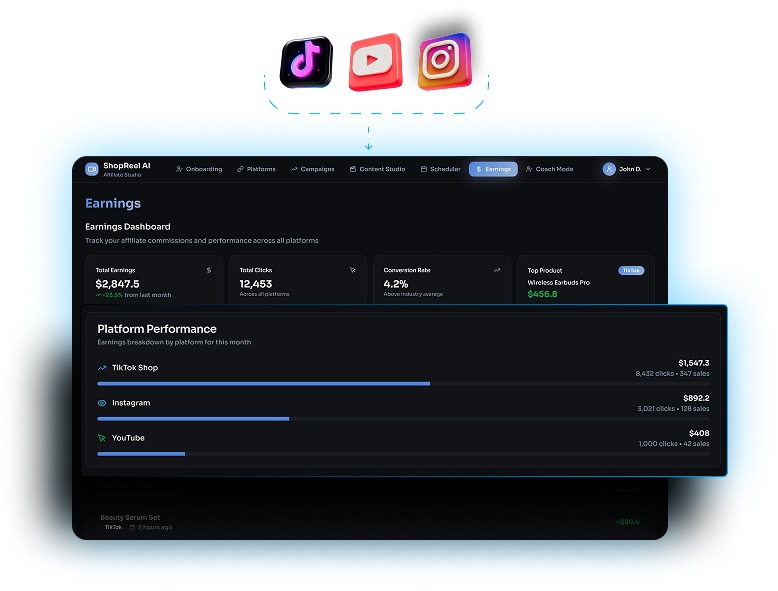Open the John D. account dropdown
The height and width of the screenshot is (591, 778).
coord(648,169)
